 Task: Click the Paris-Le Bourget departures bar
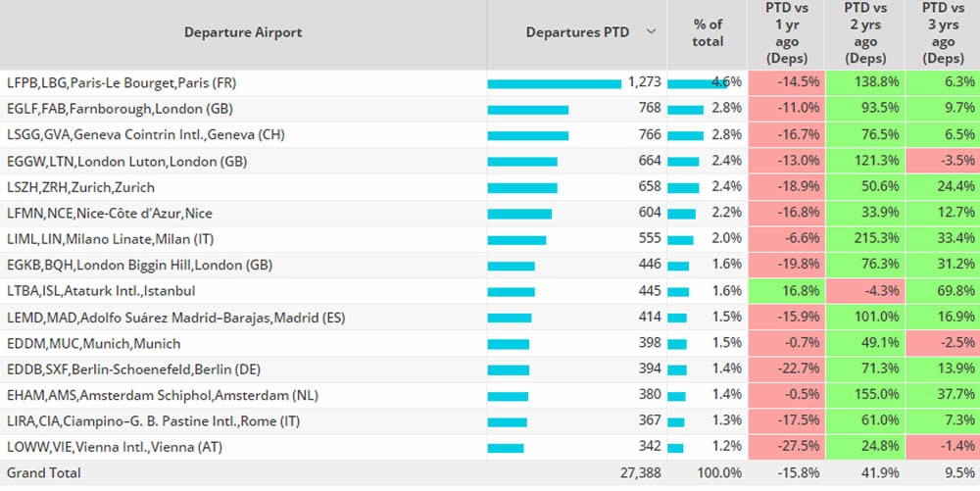click(555, 84)
